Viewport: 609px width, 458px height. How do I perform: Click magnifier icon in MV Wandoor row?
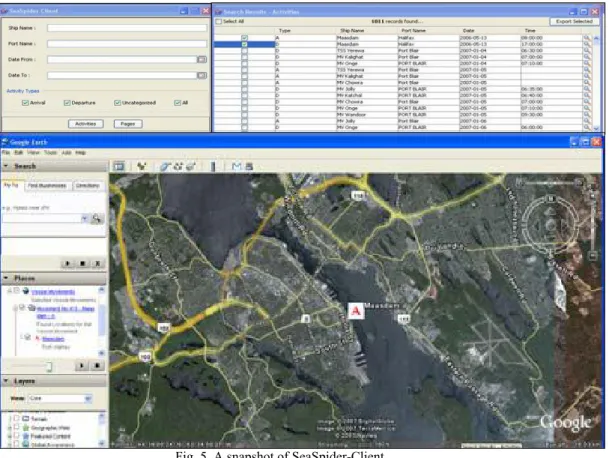[586, 115]
